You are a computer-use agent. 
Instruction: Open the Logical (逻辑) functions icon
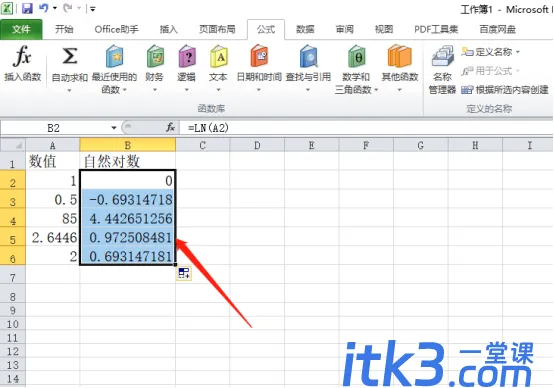point(187,56)
